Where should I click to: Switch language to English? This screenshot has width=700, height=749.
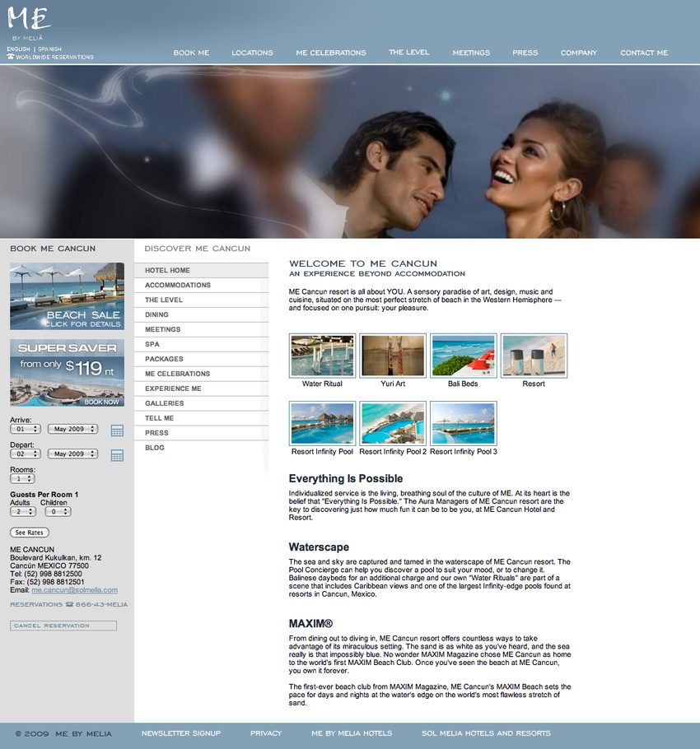[x=18, y=49]
